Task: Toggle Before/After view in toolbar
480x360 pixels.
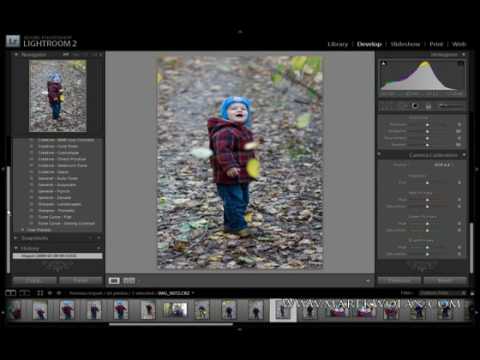Action: tap(129, 281)
